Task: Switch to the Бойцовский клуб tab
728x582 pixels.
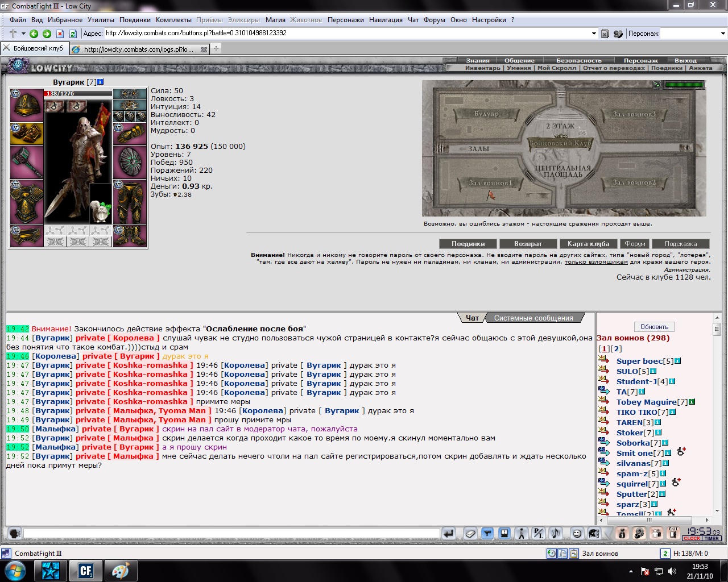Action: [x=34, y=49]
